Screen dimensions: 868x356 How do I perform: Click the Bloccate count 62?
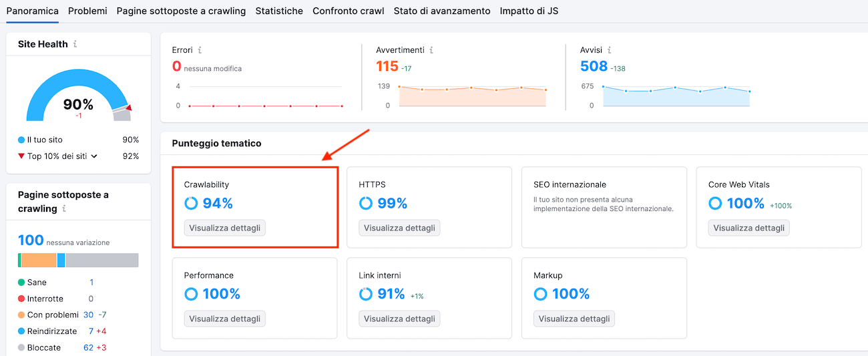pos(89,347)
